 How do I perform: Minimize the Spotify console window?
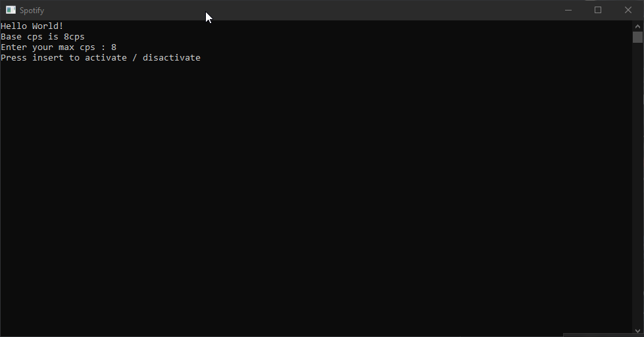click(568, 10)
